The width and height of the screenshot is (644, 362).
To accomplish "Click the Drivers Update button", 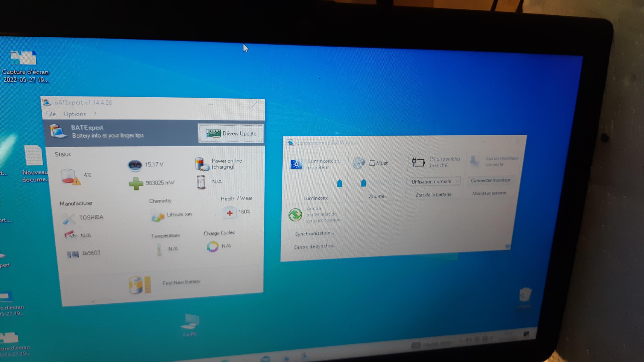I will pos(231,133).
